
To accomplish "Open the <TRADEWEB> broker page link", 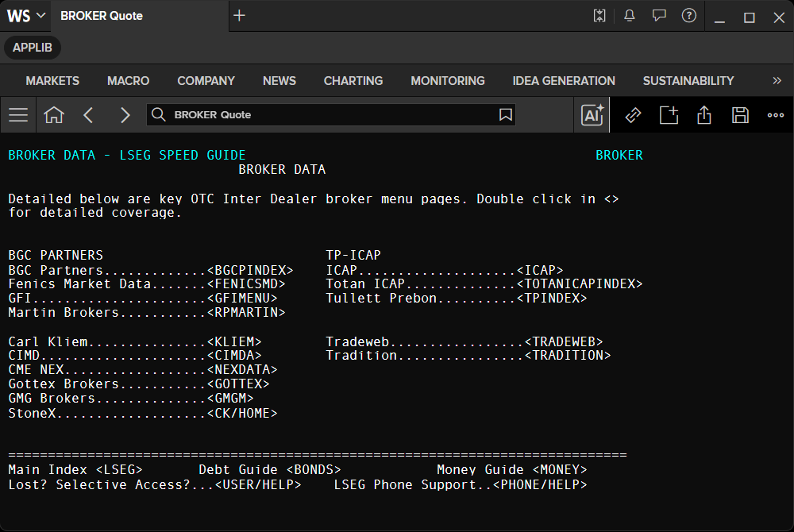I will (564, 341).
